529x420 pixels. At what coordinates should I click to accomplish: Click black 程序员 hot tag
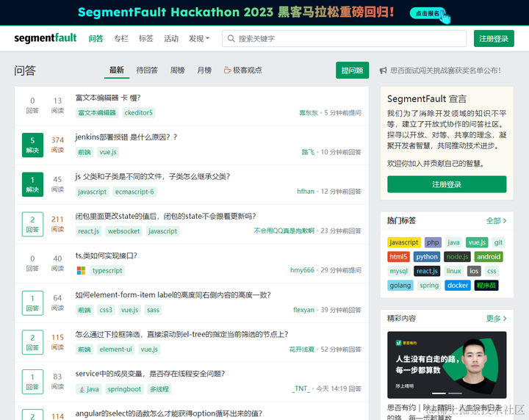click(486, 286)
